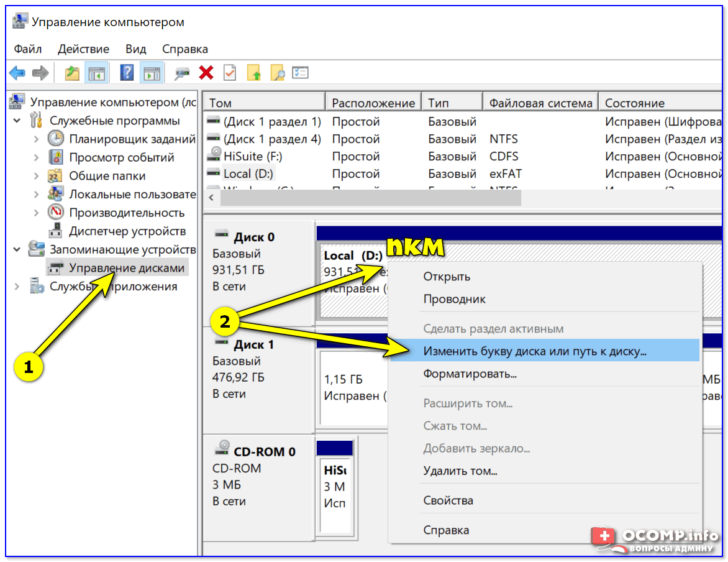Click the folder with magnifier icon
The height and width of the screenshot is (562, 728).
277,73
